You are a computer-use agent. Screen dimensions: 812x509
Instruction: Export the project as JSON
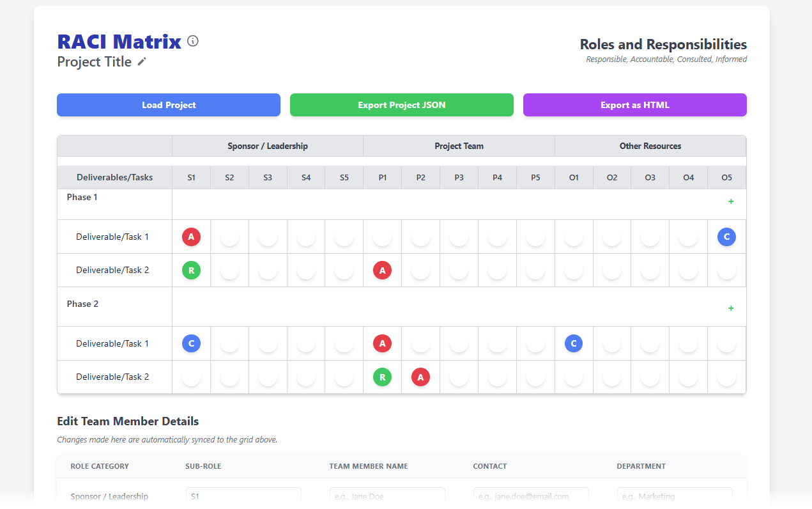401,105
